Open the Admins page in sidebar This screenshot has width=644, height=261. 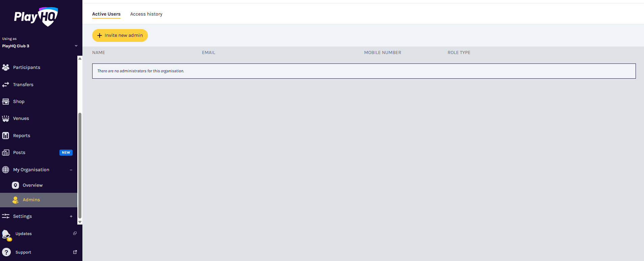pyautogui.click(x=31, y=200)
